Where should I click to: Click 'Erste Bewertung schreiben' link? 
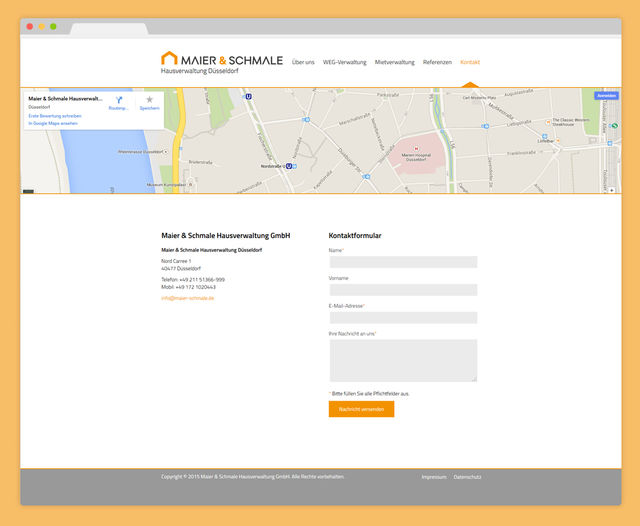[55, 116]
